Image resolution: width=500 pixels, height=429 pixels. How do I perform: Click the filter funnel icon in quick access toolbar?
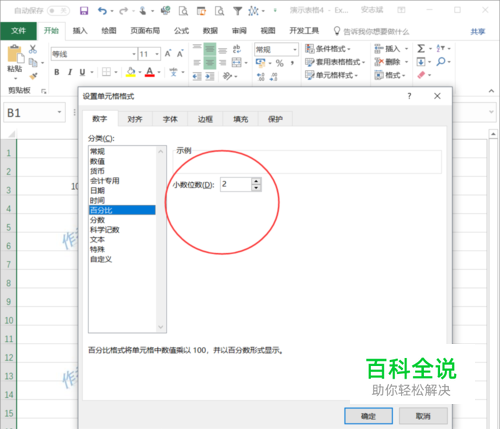[237, 11]
